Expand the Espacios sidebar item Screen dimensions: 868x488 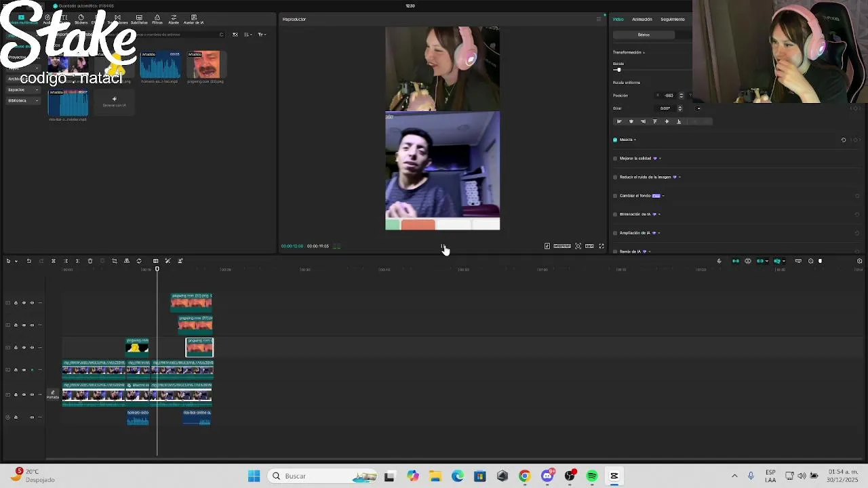22,89
